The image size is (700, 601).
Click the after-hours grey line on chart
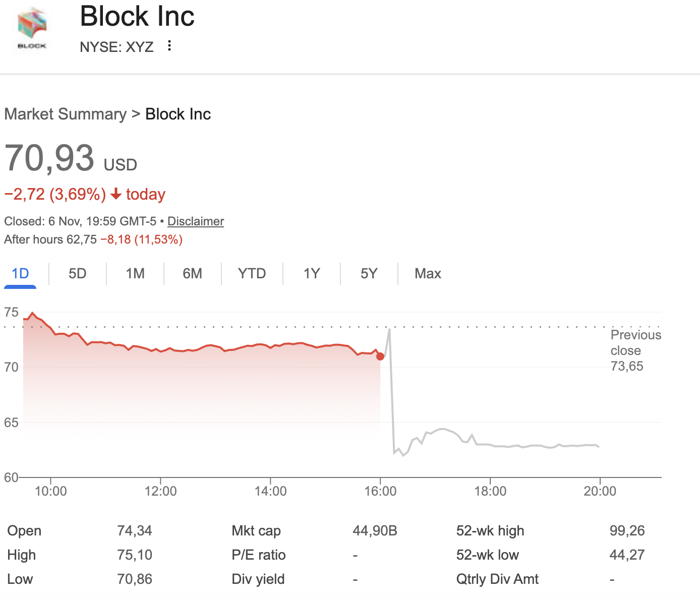pyautogui.click(x=504, y=446)
